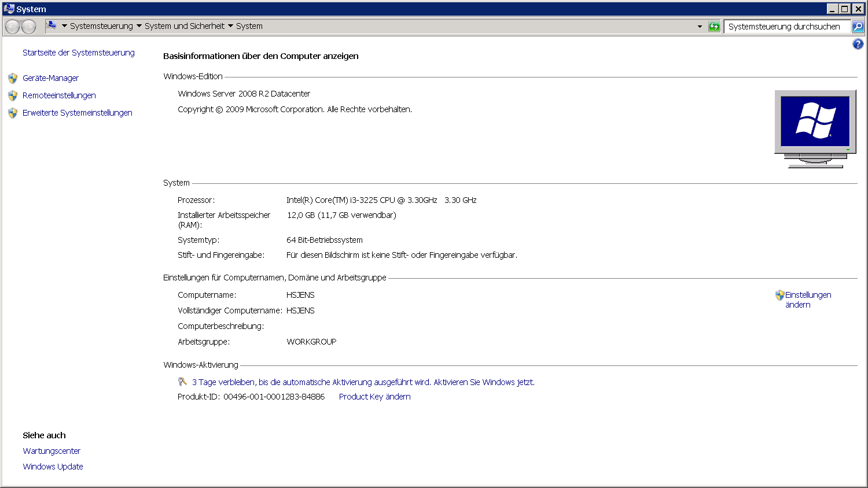Click the Computername value HSJENS
868x488 pixels.
(300, 295)
